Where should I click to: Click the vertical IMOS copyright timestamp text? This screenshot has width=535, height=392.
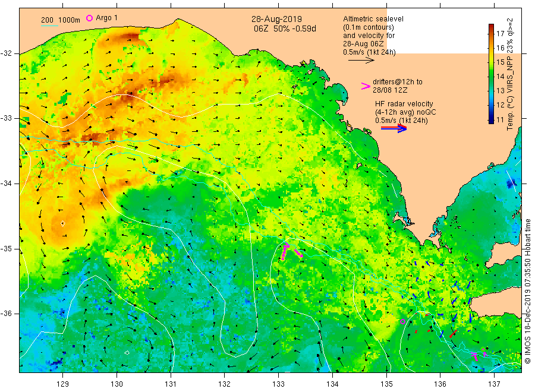tap(527, 292)
